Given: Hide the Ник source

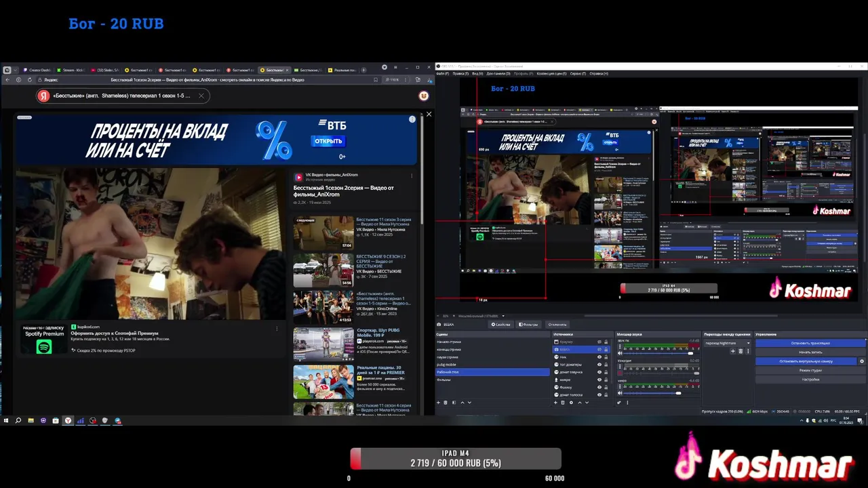Looking at the screenshot, I should pos(599,357).
